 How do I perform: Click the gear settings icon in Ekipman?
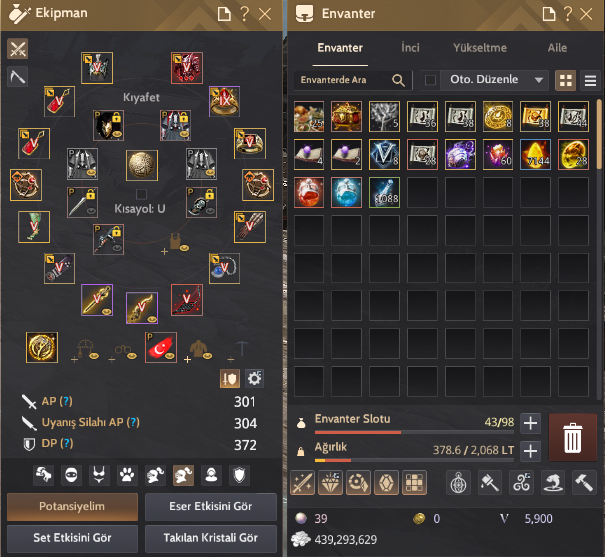254,378
